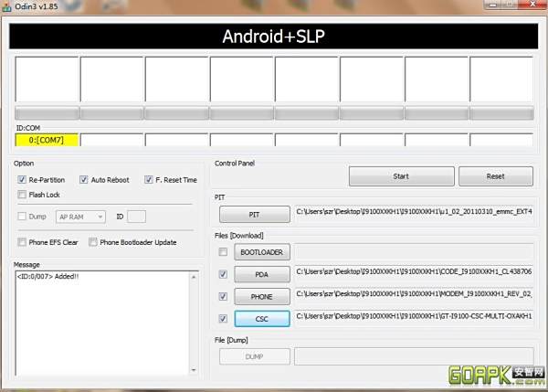Viewport: 548px width, 392px height.
Task: Click the ID input field
Action: pyautogui.click(x=136, y=217)
